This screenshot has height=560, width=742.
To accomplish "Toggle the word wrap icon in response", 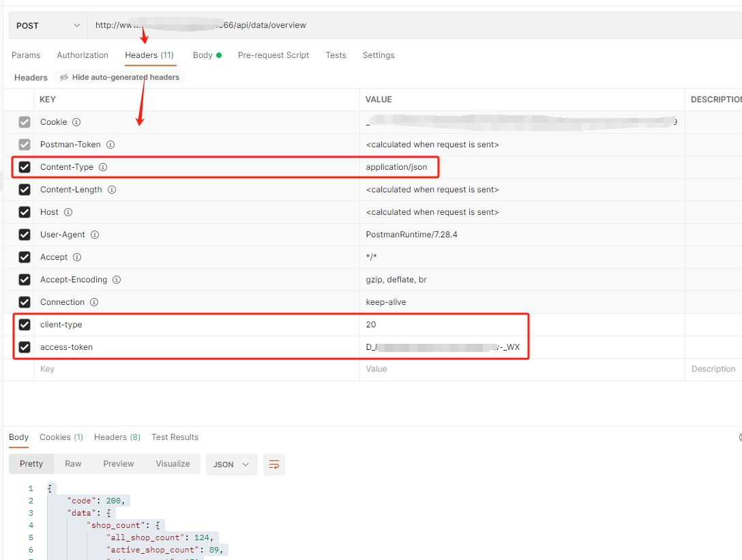I will click(x=274, y=465).
